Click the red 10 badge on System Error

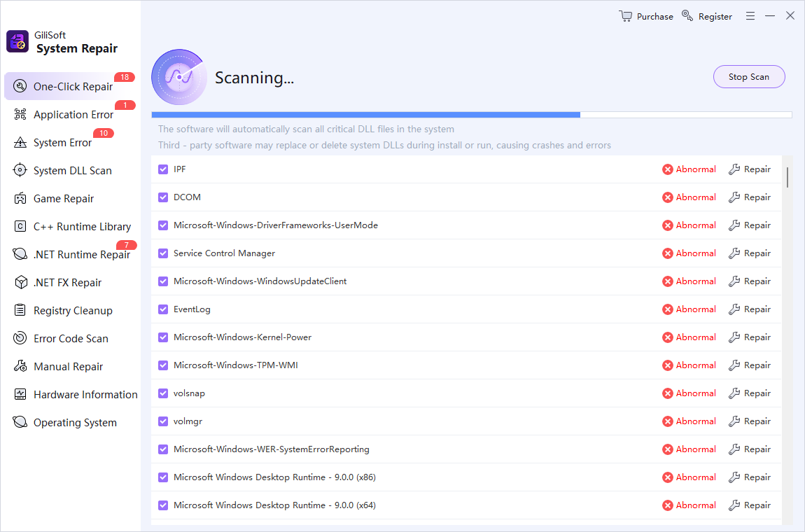coord(104,133)
